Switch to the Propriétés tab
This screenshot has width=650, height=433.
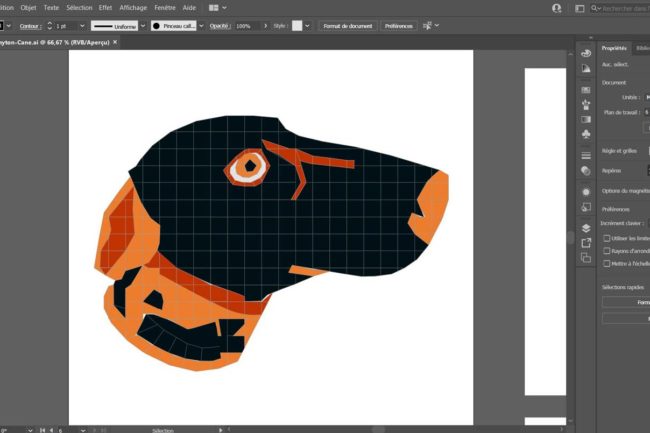point(614,47)
